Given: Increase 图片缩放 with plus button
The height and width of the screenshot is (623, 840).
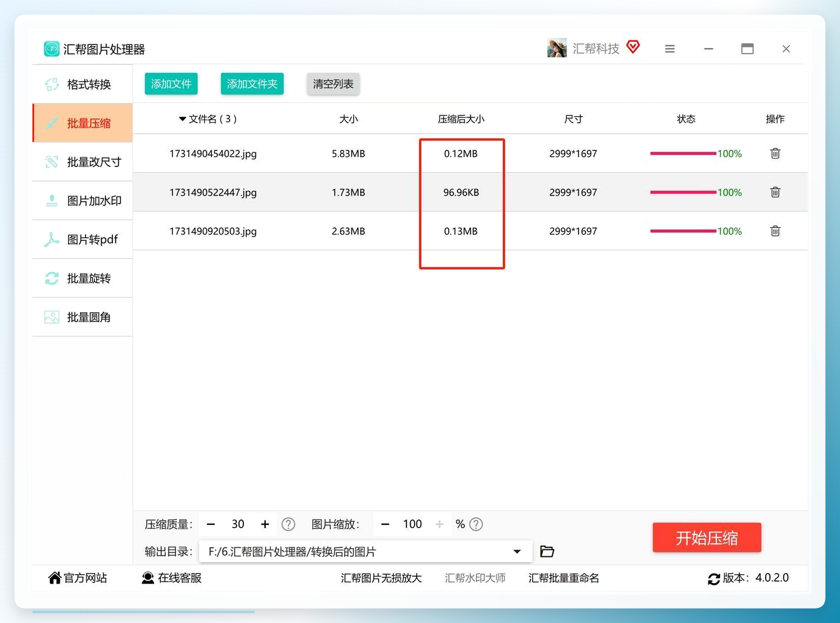Looking at the screenshot, I should [x=439, y=524].
